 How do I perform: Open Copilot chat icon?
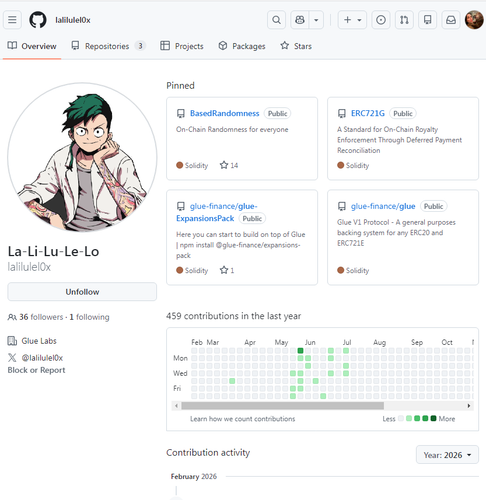coord(300,20)
